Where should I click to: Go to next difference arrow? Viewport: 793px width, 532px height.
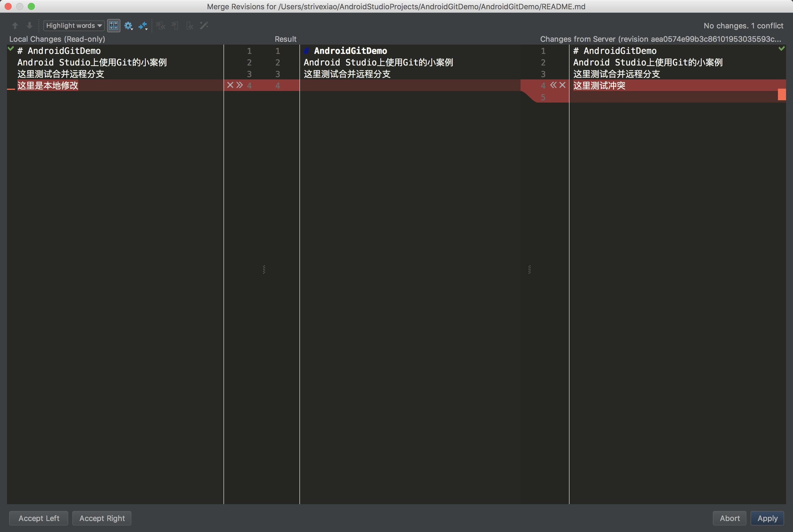pyautogui.click(x=30, y=25)
